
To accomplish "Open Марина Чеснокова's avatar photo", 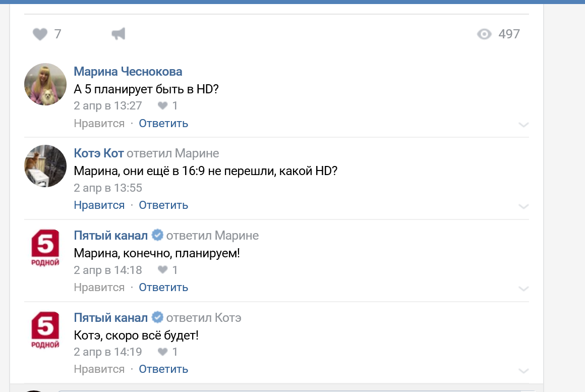I will [45, 84].
